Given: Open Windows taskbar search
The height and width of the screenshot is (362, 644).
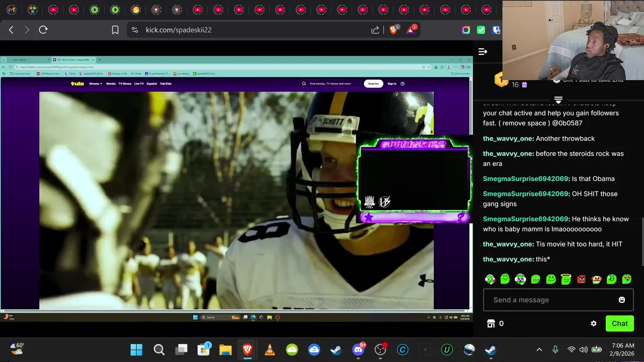Looking at the screenshot, I should [x=159, y=349].
